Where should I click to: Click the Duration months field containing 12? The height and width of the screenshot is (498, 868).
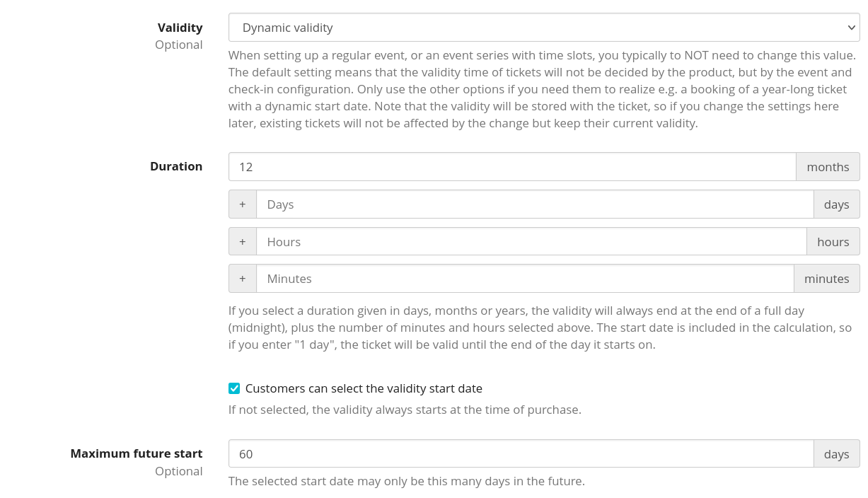(512, 167)
